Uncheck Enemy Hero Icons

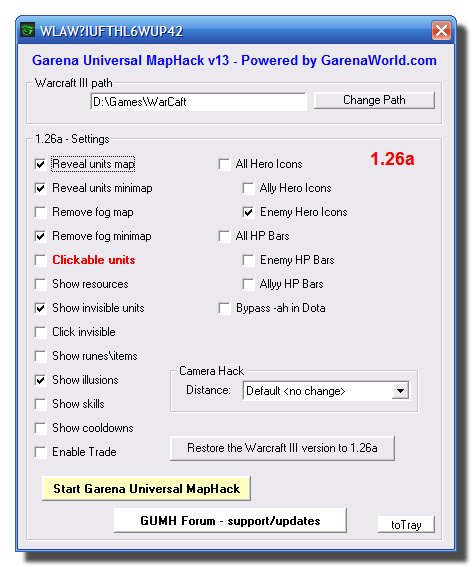(248, 212)
